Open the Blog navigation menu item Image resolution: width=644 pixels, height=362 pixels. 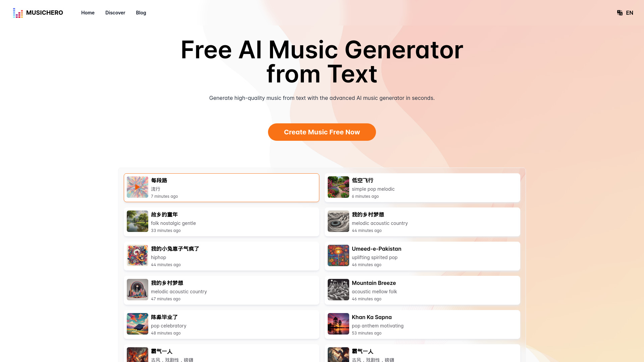coord(141,12)
